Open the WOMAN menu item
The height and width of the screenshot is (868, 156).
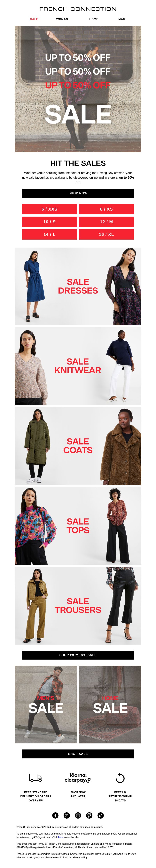62,19
